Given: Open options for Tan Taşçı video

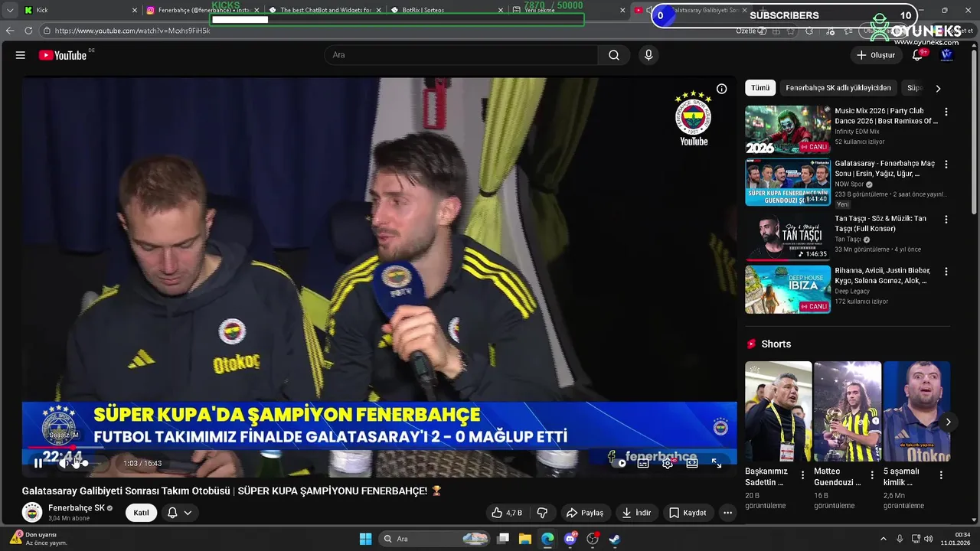Looking at the screenshot, I should pyautogui.click(x=946, y=219).
